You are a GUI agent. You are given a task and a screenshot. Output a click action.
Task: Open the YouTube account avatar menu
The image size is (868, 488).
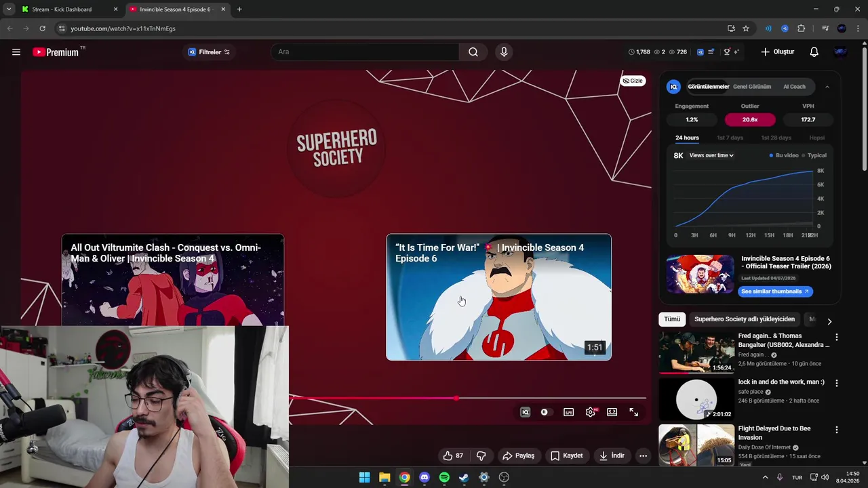pos(841,52)
